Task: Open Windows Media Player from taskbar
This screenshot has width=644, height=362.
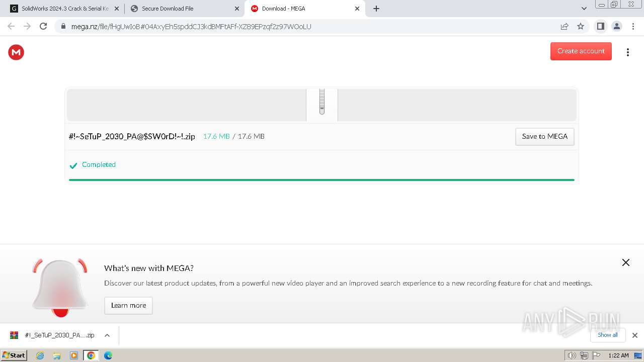Action: 74,355
